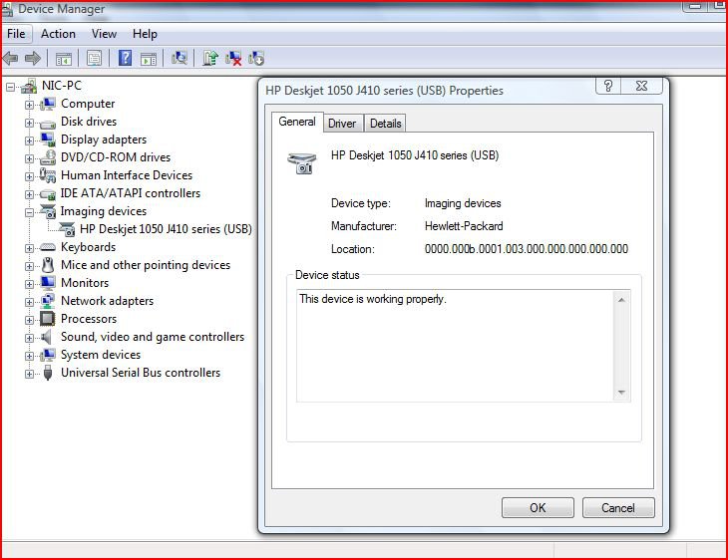Click the Sound, video and game controllers speaker icon
This screenshot has width=728, height=560.
coord(47,337)
